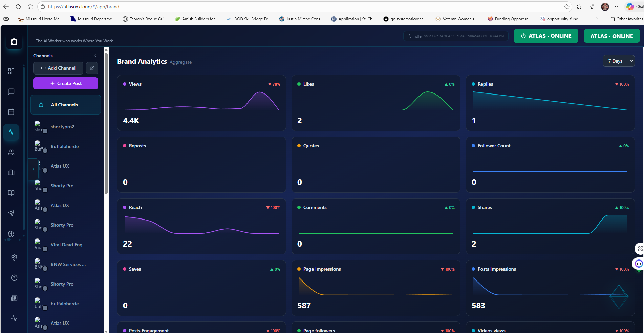
Task: Open the knowledge book icon
Action: (x=11, y=193)
